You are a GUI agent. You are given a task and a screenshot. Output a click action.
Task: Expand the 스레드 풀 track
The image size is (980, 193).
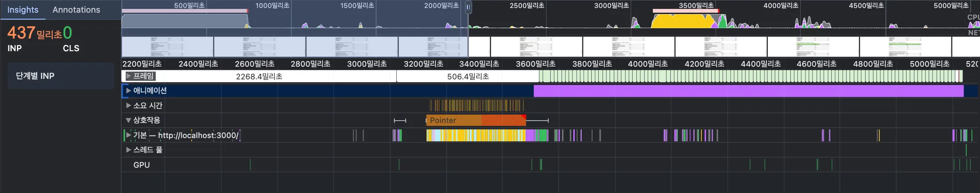click(x=129, y=150)
